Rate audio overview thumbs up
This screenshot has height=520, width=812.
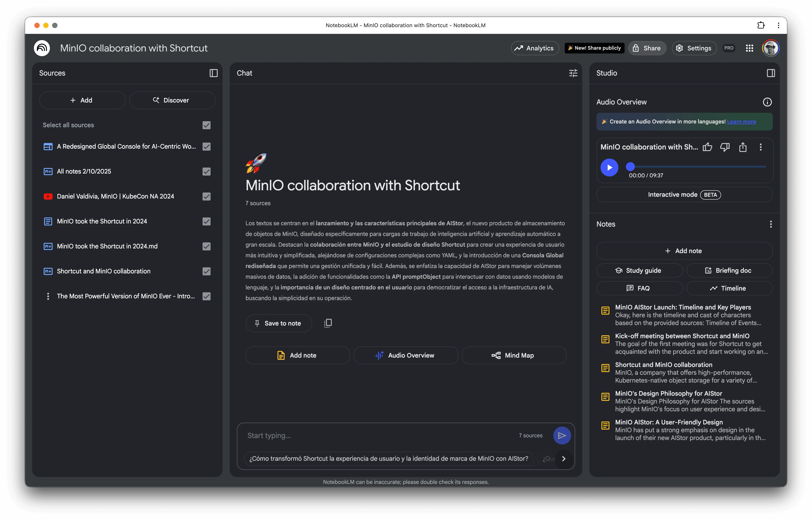coord(707,147)
